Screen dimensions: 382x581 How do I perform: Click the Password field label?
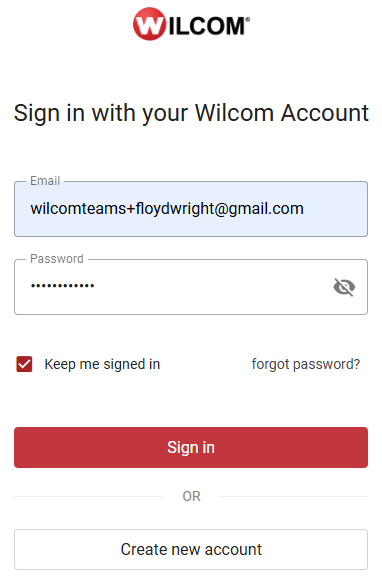coord(57,259)
